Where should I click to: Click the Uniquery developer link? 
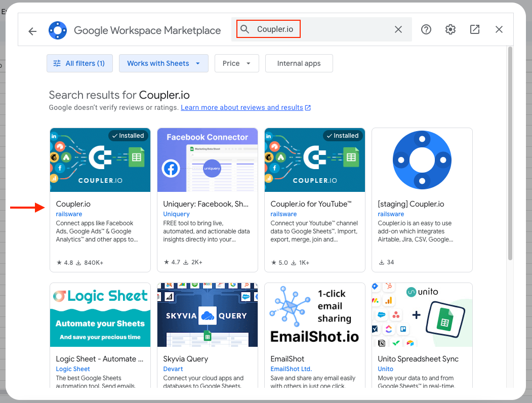pos(177,214)
